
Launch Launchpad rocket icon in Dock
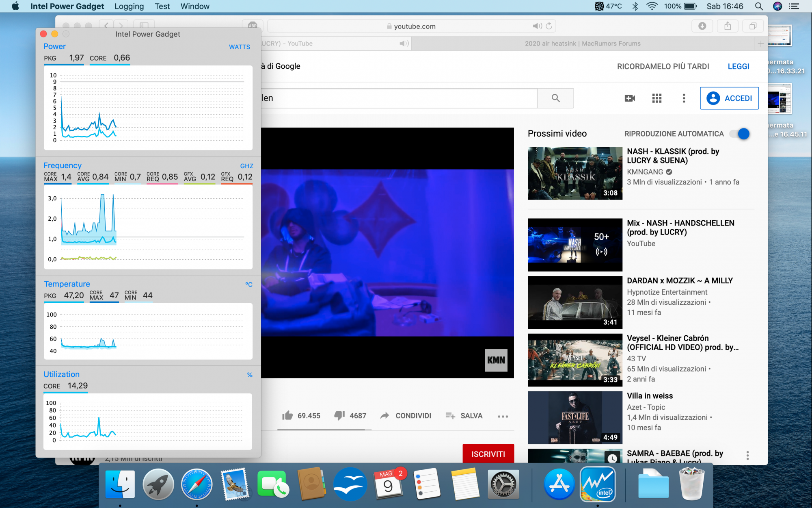[x=158, y=484]
